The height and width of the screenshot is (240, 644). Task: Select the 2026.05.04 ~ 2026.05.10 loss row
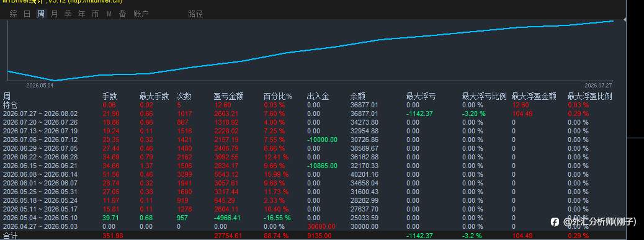coord(312,218)
